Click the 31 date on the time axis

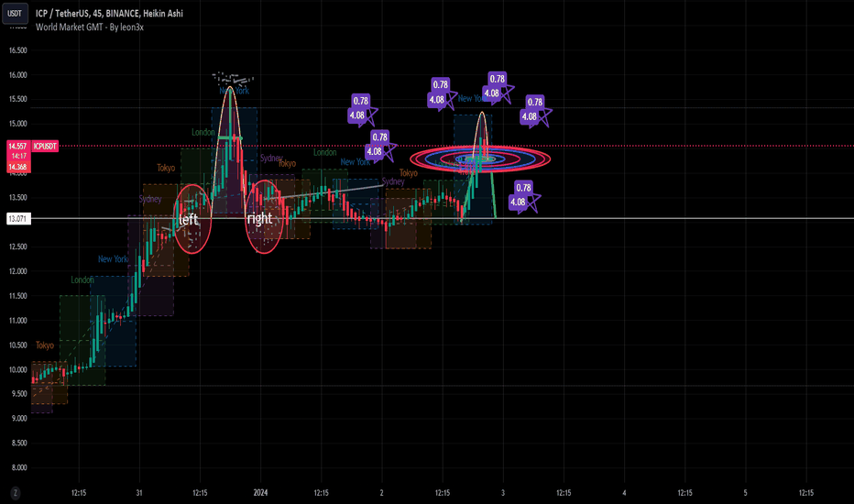tap(139, 493)
